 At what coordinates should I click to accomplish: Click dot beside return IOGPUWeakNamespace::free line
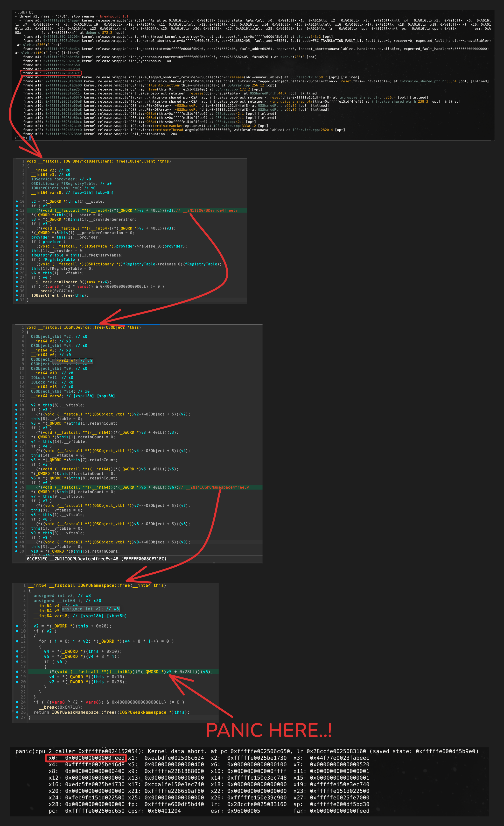pos(17,712)
